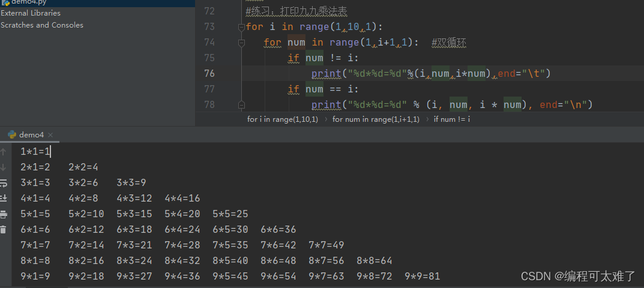Click the Up the Stack Trace arrow
The height and width of the screenshot is (288, 644).
[3, 152]
